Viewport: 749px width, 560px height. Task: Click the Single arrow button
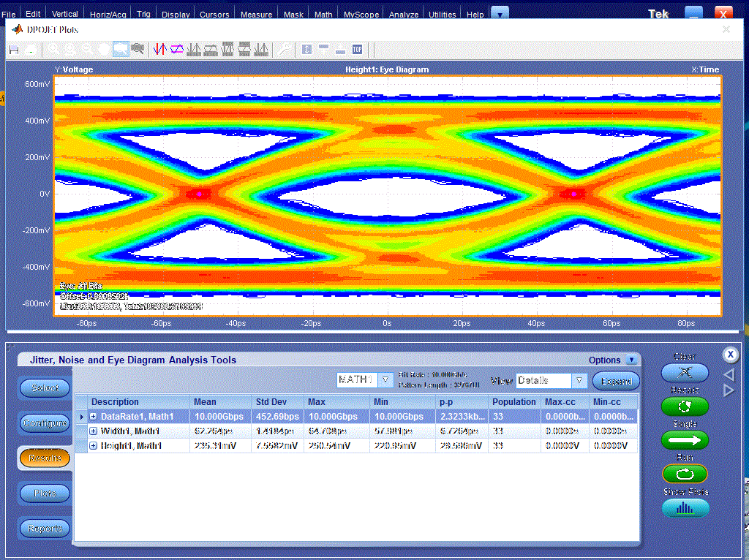(x=685, y=440)
